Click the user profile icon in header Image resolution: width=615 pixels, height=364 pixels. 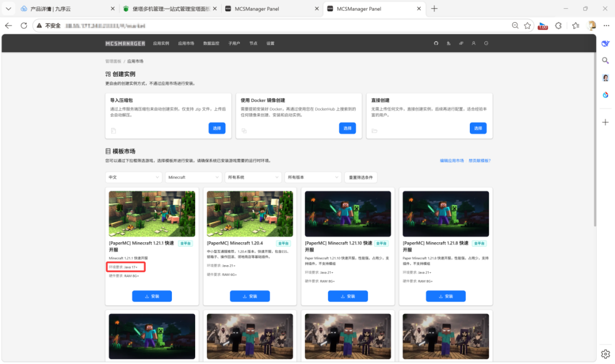click(x=473, y=43)
